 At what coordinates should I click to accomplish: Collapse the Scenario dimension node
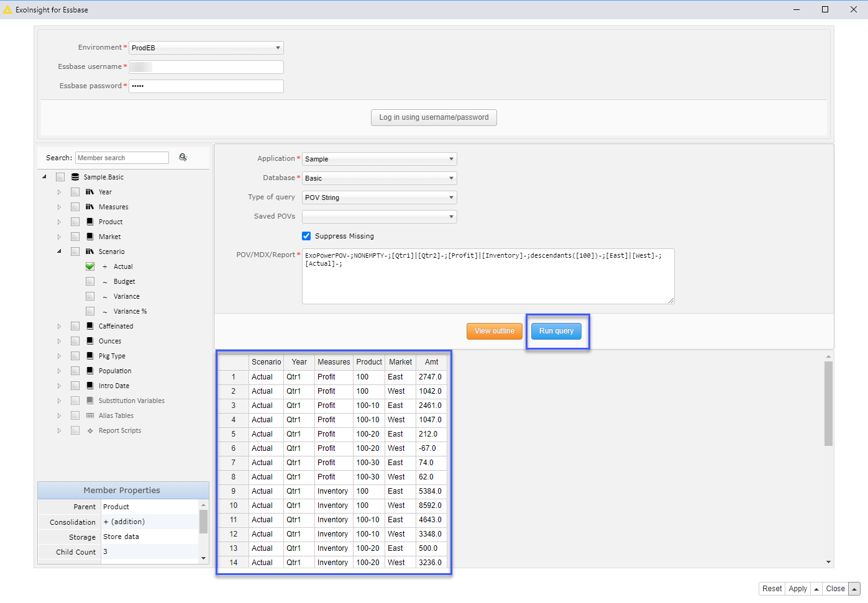60,252
